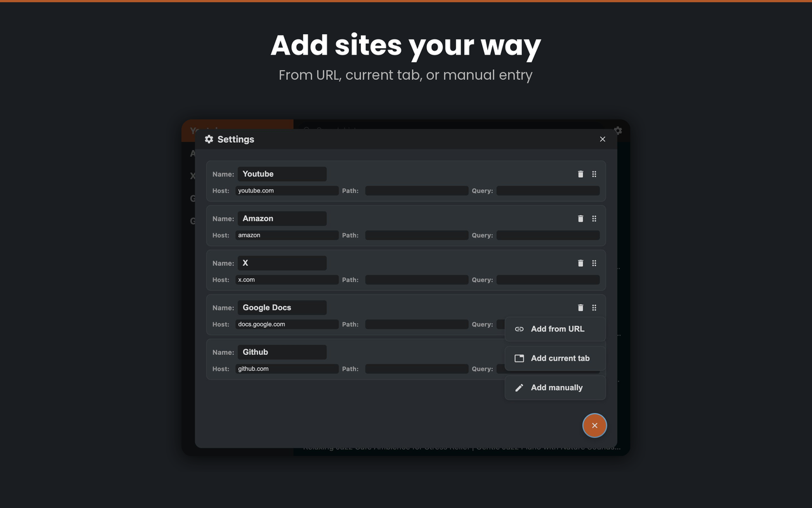
Task: Choose Add current tab
Action: 555,358
